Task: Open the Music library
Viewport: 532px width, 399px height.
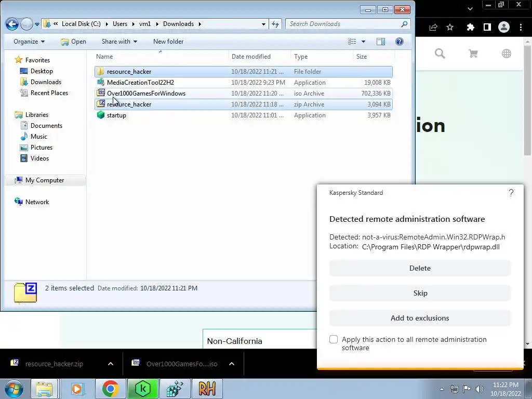Action: pos(34,137)
